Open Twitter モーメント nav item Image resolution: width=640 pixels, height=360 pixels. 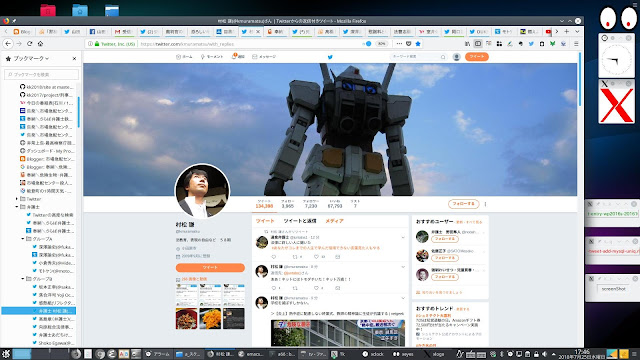(x=212, y=57)
